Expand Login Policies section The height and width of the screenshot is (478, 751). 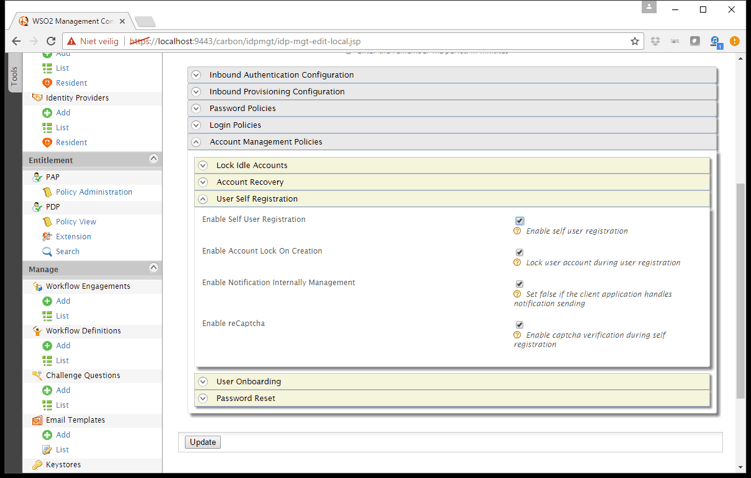(x=452, y=125)
